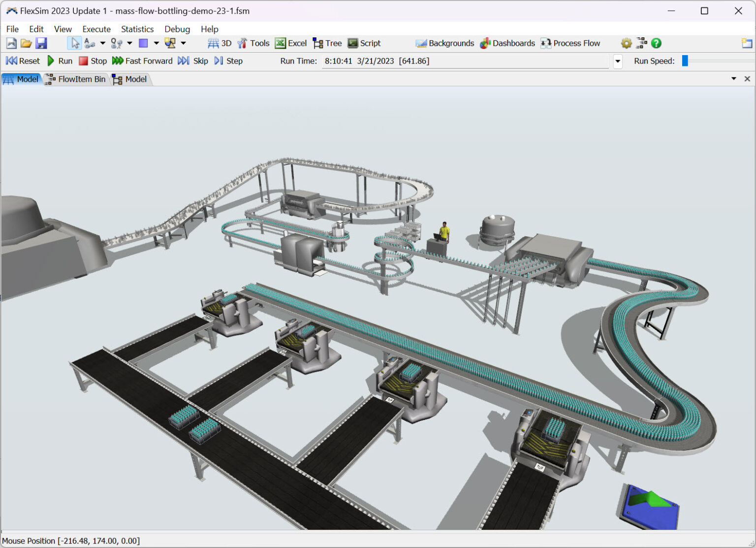
Task: Save the current model
Action: pos(41,43)
